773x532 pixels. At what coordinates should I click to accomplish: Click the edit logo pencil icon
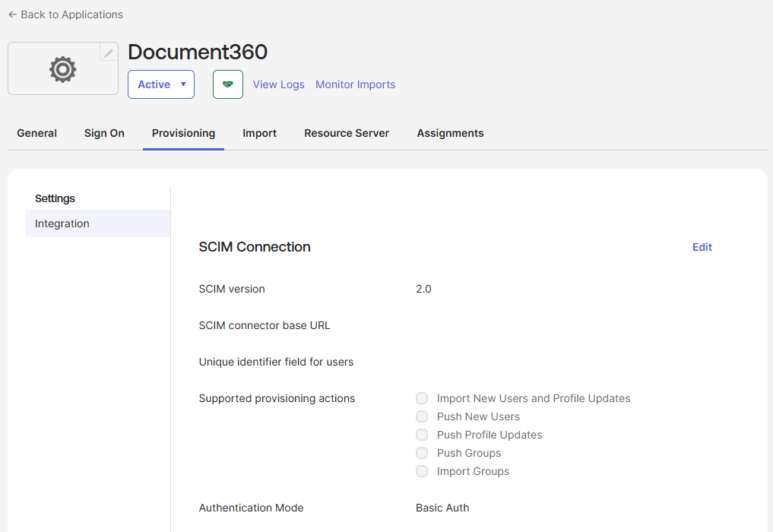pos(109,52)
